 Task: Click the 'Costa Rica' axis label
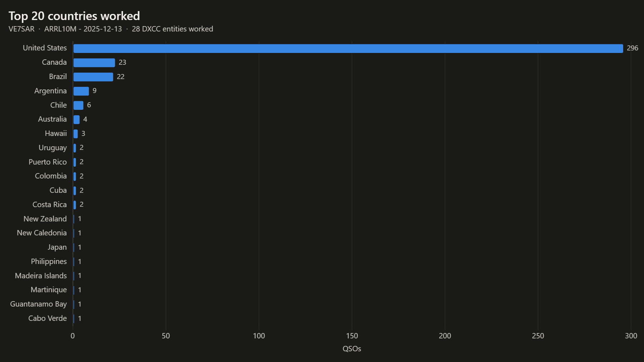tap(50, 205)
